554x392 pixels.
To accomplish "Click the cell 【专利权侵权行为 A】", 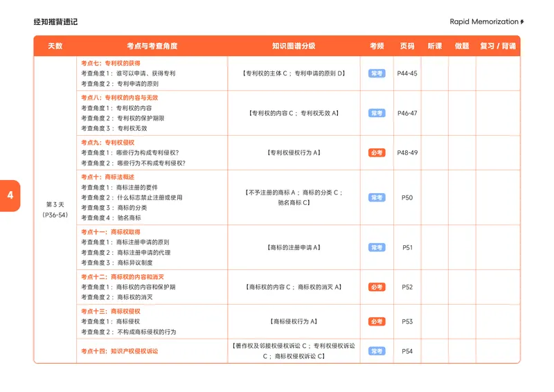I will point(294,152).
